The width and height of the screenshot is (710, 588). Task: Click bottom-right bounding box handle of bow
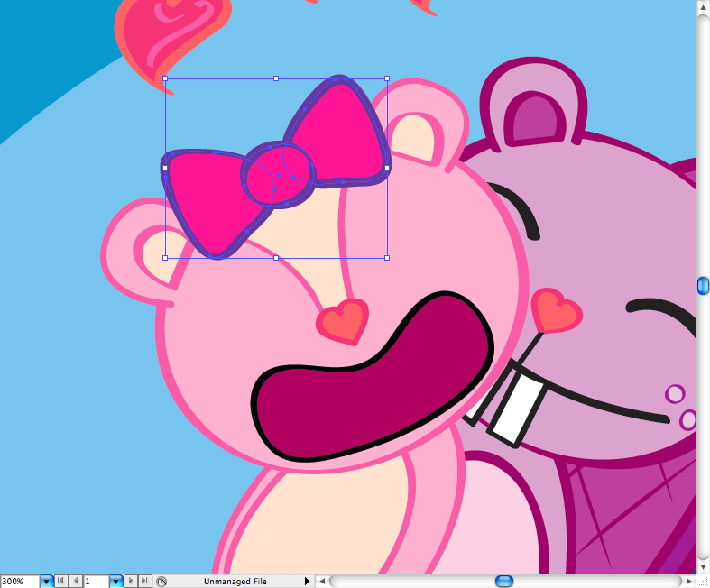(387, 258)
